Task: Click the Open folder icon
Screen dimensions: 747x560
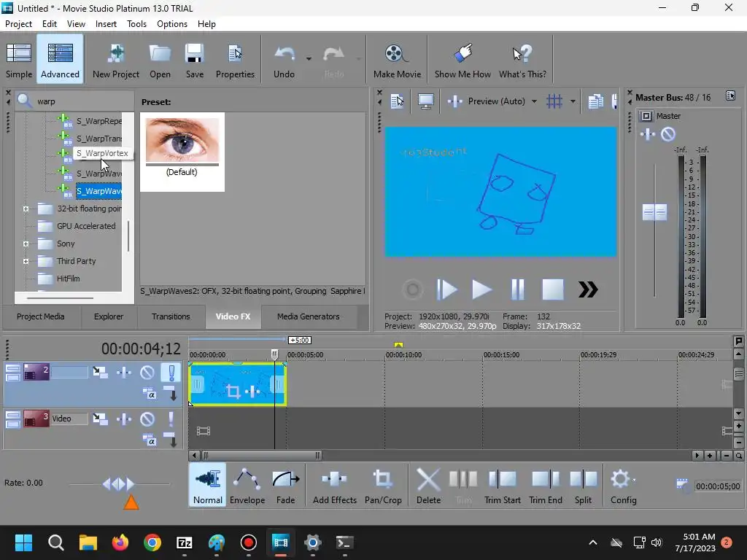Action: click(160, 61)
